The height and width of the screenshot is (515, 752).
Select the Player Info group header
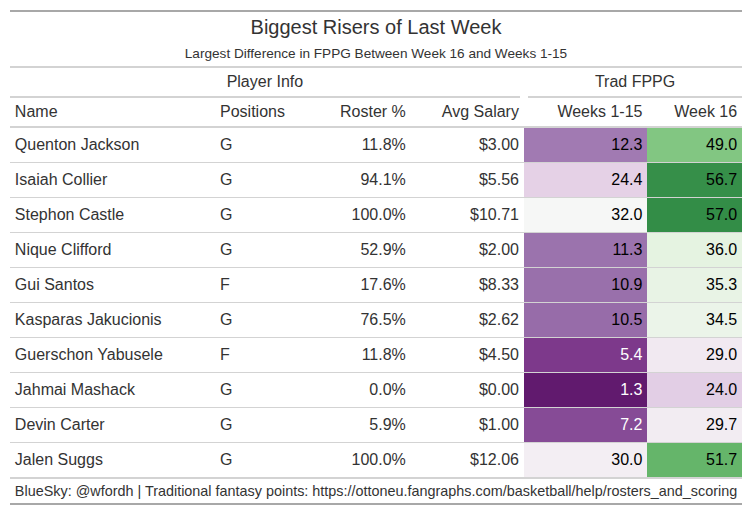[x=265, y=82]
